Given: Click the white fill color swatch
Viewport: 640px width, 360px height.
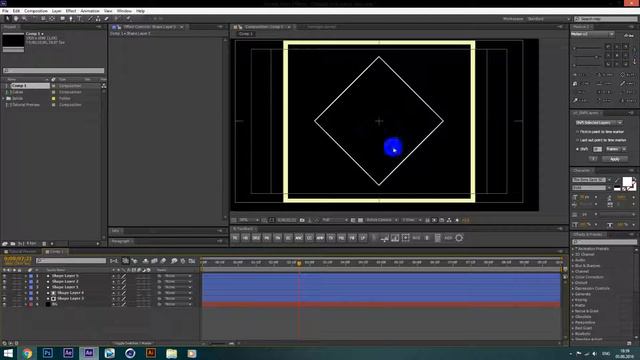Looking at the screenshot, I should tap(627, 181).
